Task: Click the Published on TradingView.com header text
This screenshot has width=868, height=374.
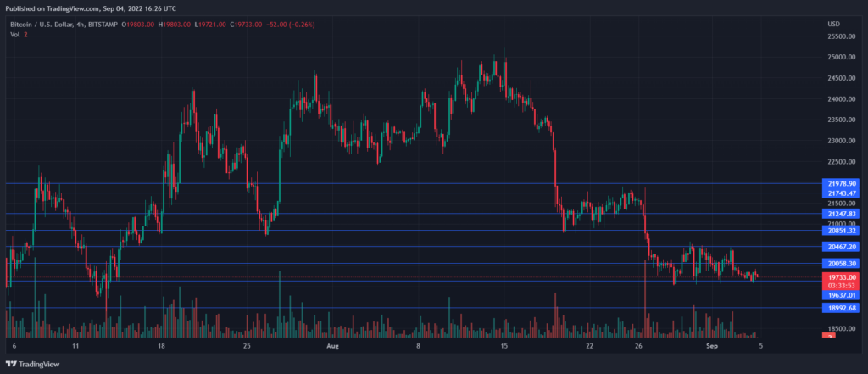Action: (53, 8)
